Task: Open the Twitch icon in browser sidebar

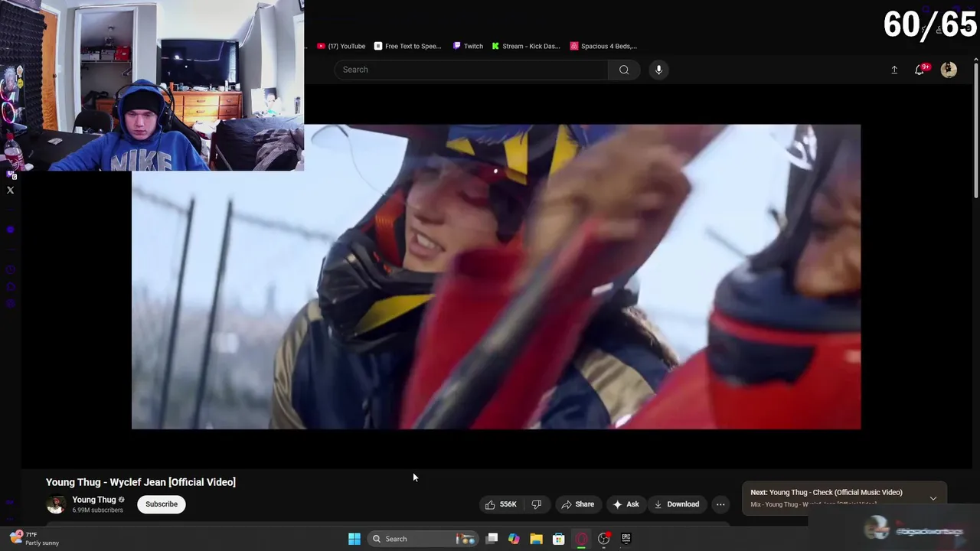Action: (x=11, y=176)
